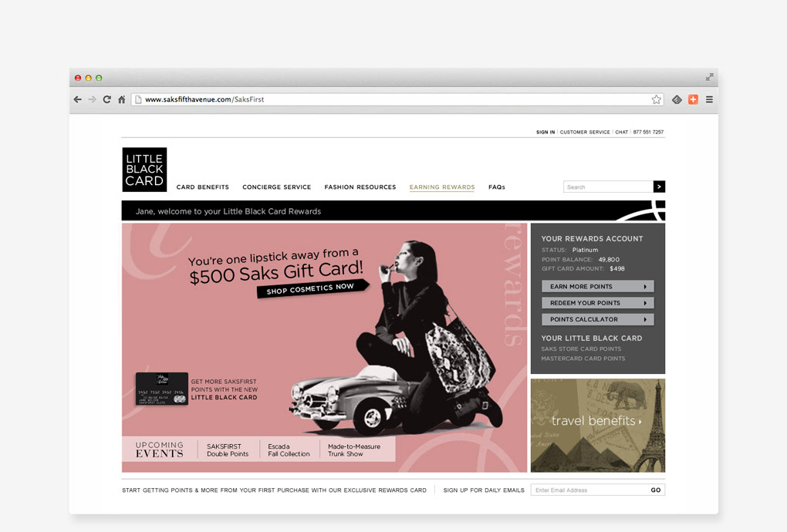Click the Jane welcome banner text
This screenshot has width=787, height=532.
(228, 211)
